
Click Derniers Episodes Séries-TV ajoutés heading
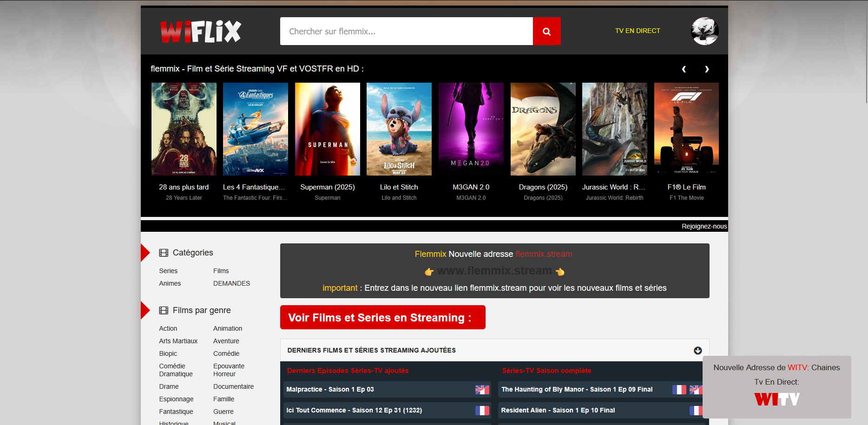pyautogui.click(x=348, y=371)
